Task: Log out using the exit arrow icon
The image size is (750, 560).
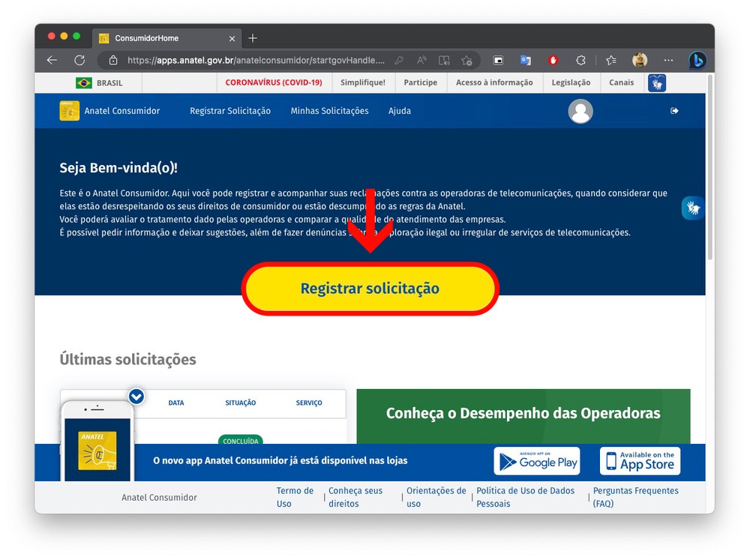Action: coord(674,111)
